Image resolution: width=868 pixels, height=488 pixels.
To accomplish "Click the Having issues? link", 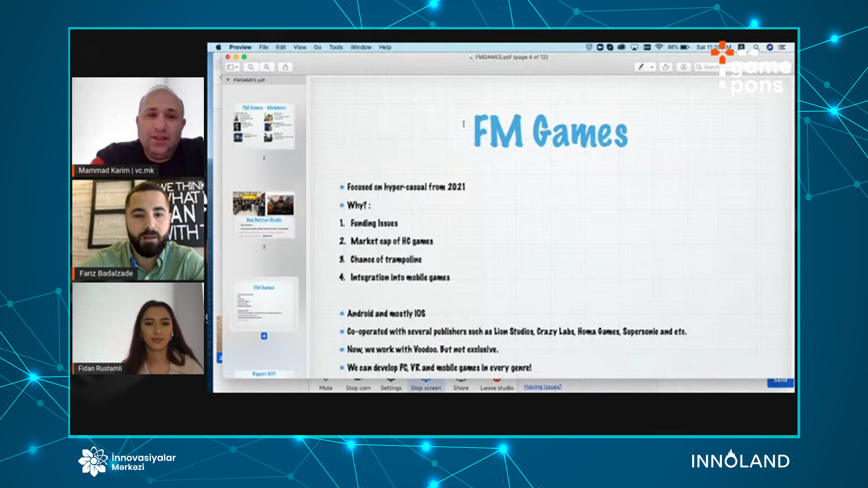I will point(542,387).
